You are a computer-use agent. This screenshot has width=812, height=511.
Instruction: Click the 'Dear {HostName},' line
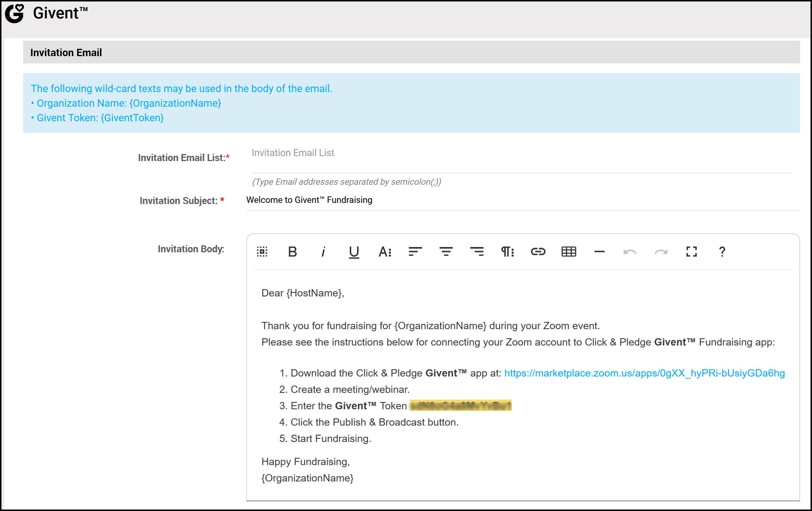pos(303,293)
